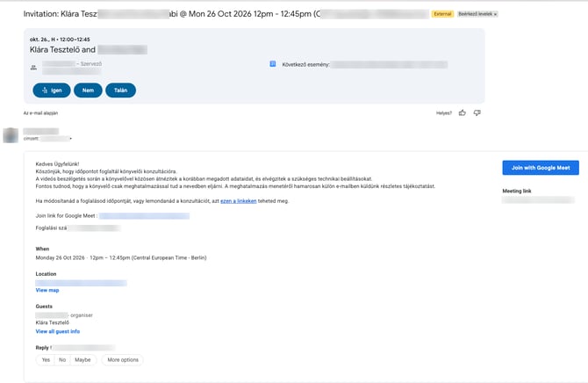Click the 'Az e-mail alapján' text
Image resolution: width=588 pixels, height=383 pixels.
40,113
